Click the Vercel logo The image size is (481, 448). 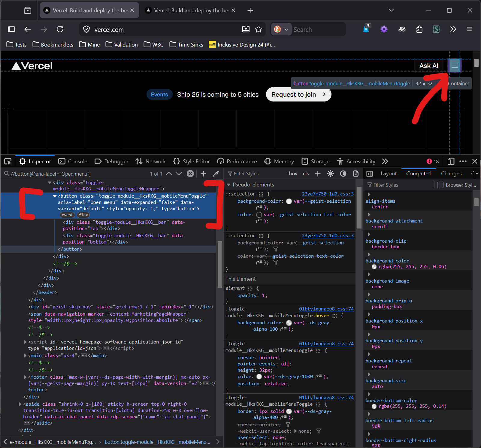tap(32, 66)
